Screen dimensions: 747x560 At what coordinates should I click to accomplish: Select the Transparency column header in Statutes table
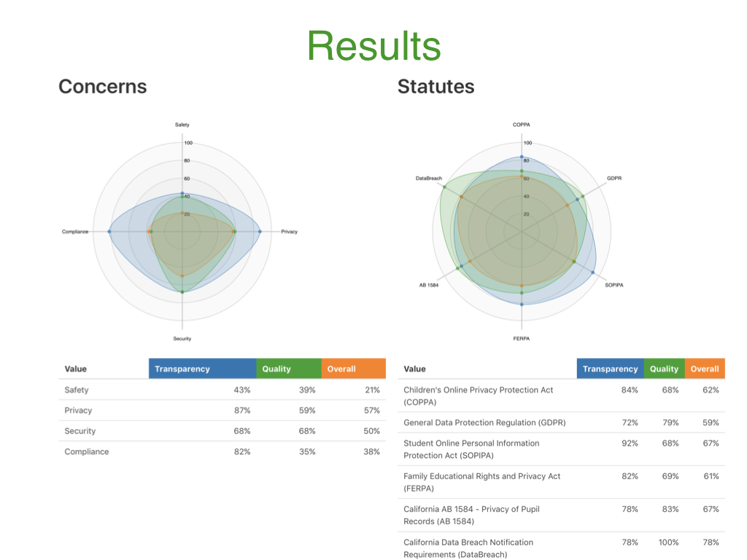(610, 369)
